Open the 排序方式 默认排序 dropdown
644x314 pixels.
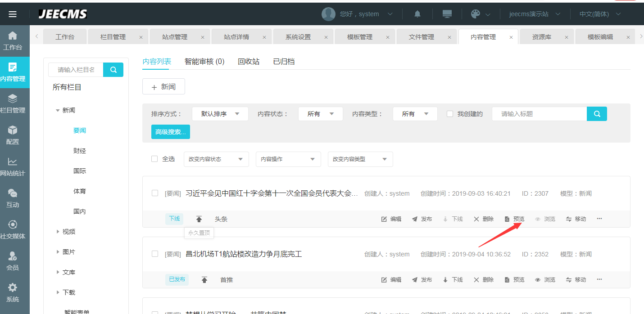[x=220, y=114]
